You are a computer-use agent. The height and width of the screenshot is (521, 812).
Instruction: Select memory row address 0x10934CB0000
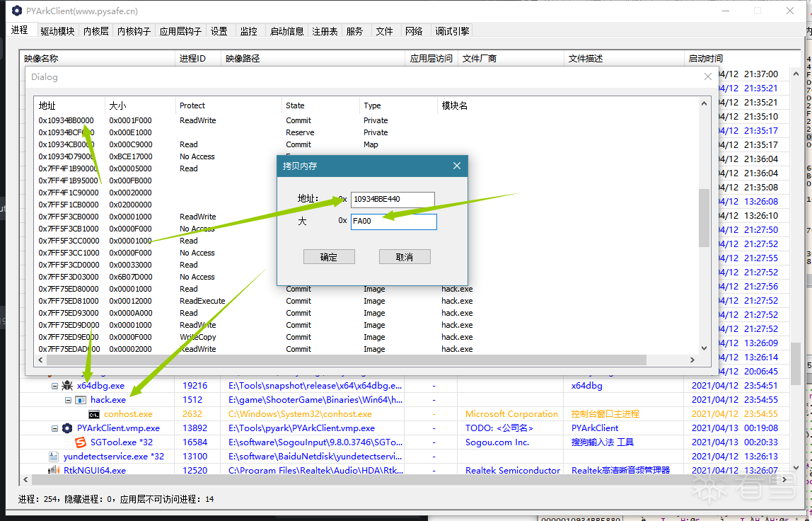pyautogui.click(x=66, y=144)
